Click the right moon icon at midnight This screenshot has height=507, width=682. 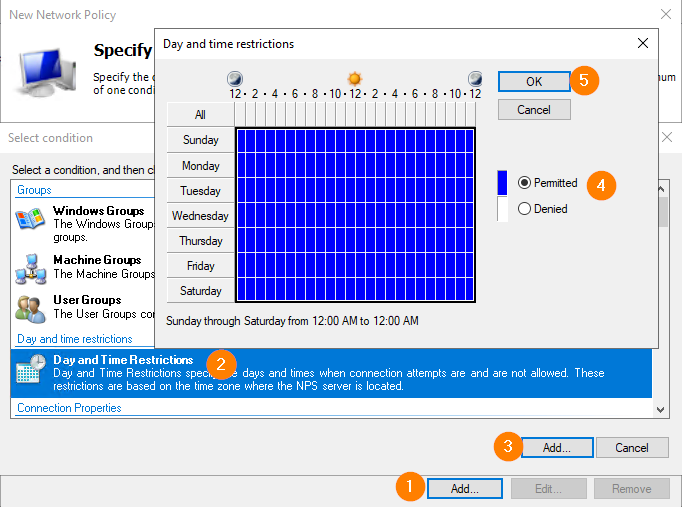(x=475, y=78)
